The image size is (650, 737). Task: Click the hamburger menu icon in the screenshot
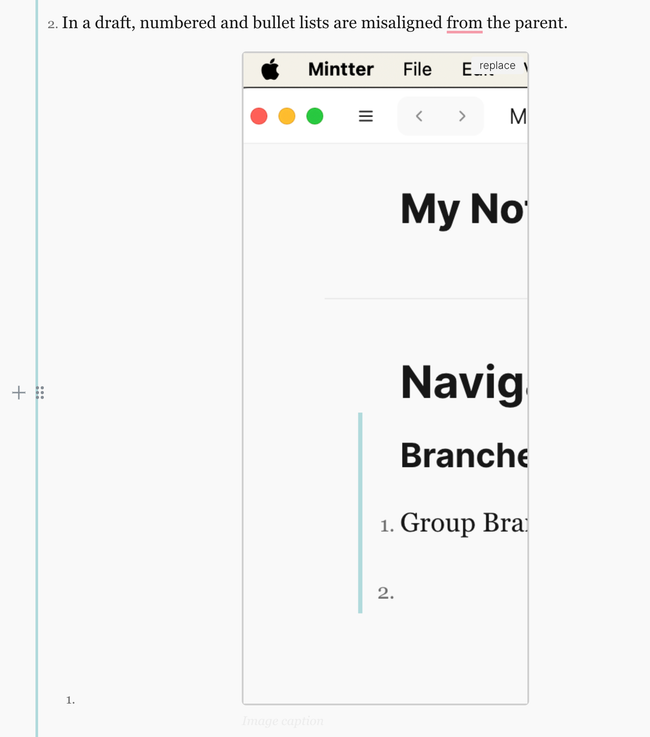tap(366, 116)
